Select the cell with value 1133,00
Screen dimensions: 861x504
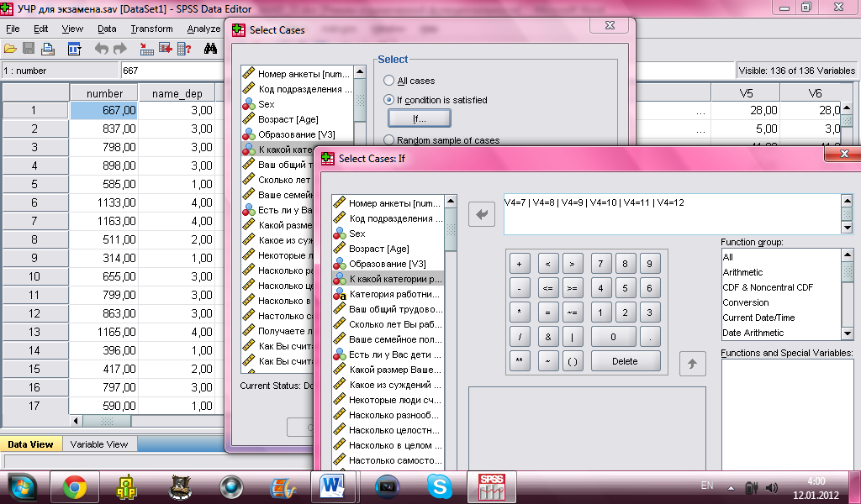point(103,202)
